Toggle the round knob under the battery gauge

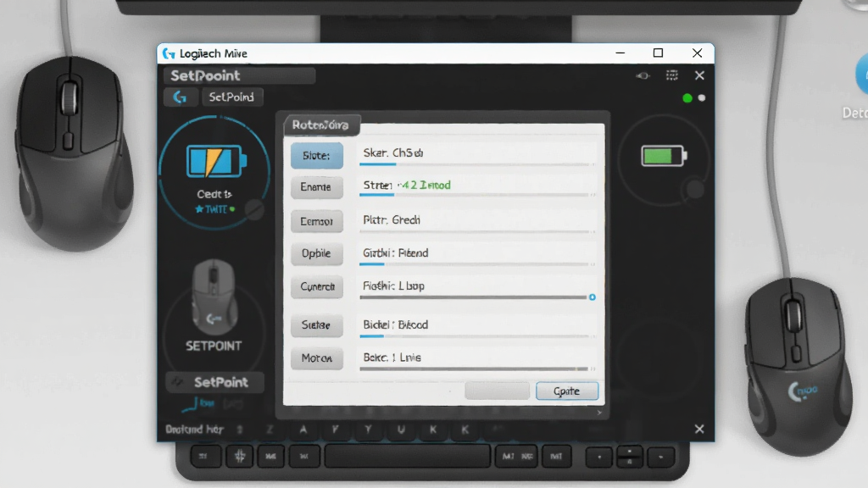pyautogui.click(x=695, y=190)
